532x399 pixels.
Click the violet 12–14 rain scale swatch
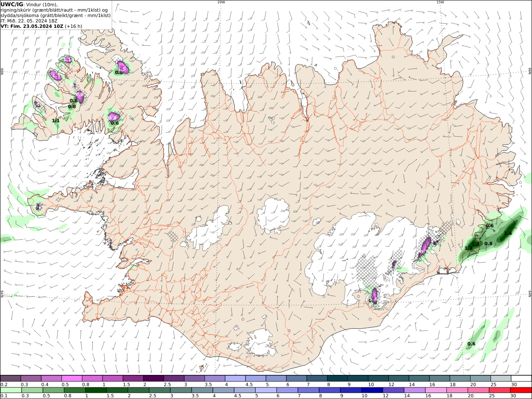pyautogui.click(x=393, y=390)
